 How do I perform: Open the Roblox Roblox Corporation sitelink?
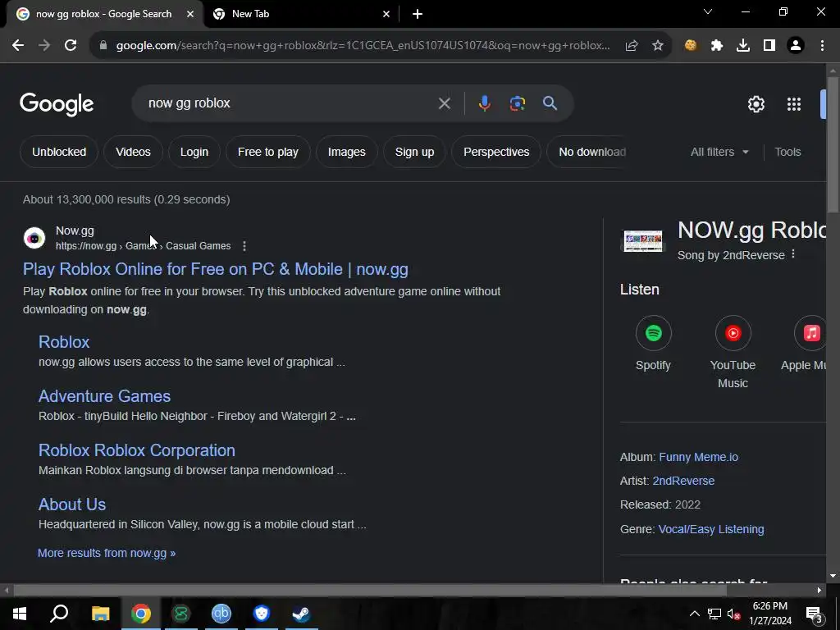(x=137, y=450)
